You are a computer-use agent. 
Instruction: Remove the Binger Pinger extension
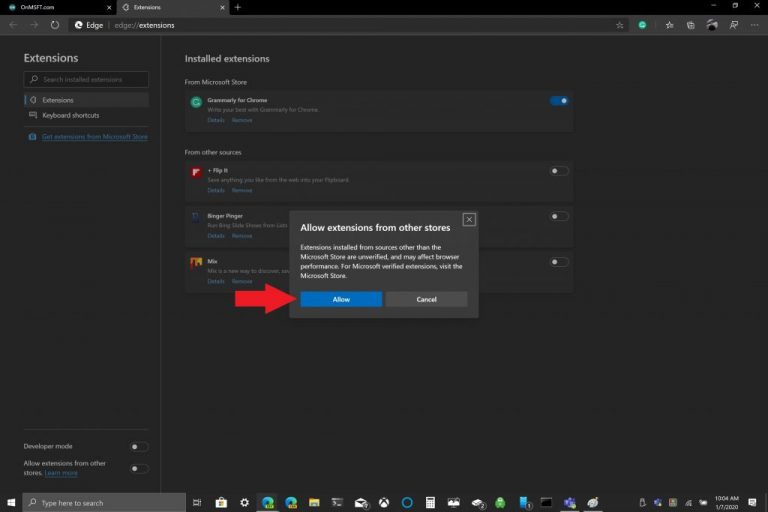242,236
